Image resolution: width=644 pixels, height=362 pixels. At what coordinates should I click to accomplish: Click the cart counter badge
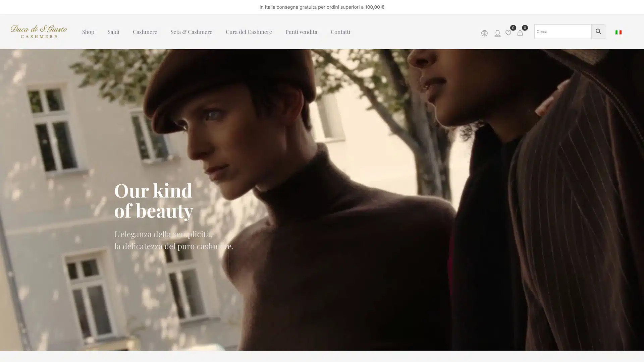pyautogui.click(x=525, y=28)
